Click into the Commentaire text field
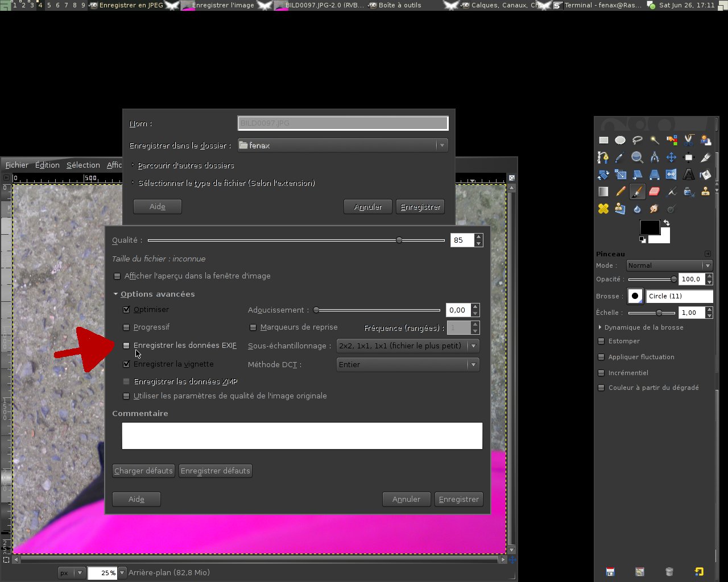Screen dimensions: 728x582 pyautogui.click(x=302, y=435)
